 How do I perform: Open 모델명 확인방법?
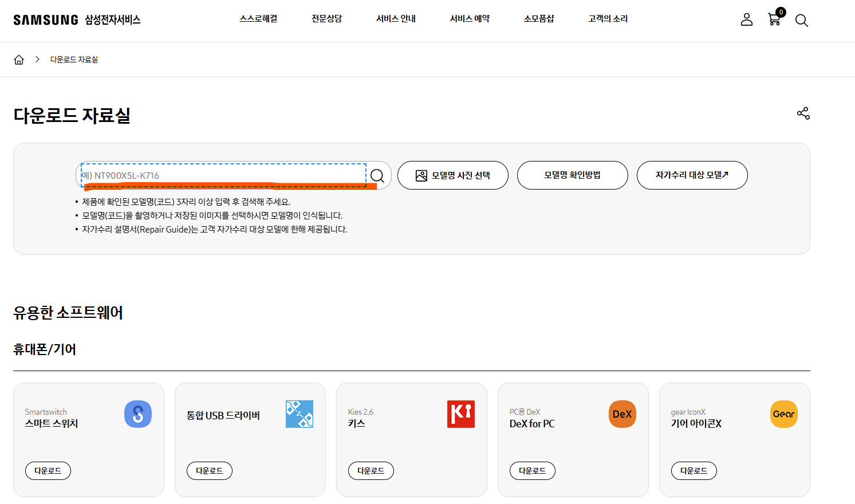[x=572, y=175]
